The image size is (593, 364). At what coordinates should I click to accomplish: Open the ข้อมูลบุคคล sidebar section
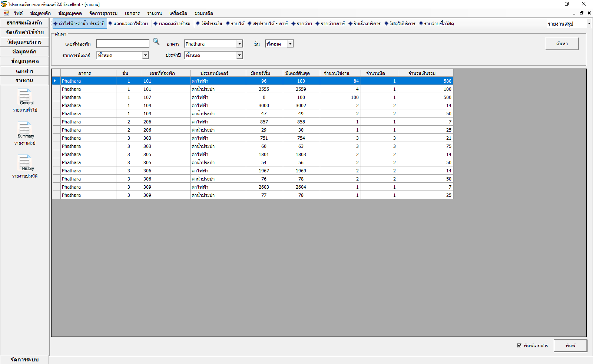24,61
